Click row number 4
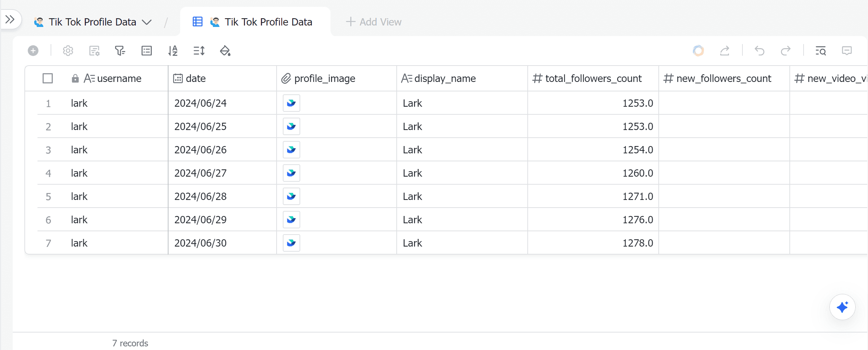The width and height of the screenshot is (868, 350). (48, 173)
